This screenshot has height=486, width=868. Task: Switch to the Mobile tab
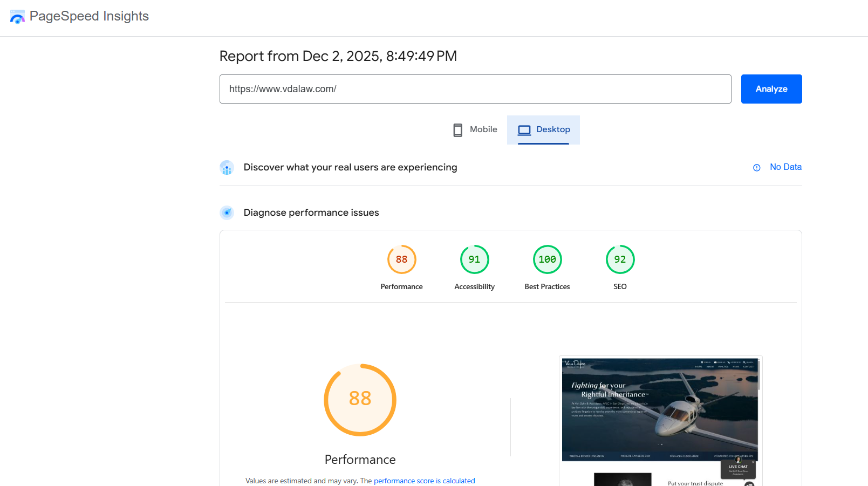[475, 129]
